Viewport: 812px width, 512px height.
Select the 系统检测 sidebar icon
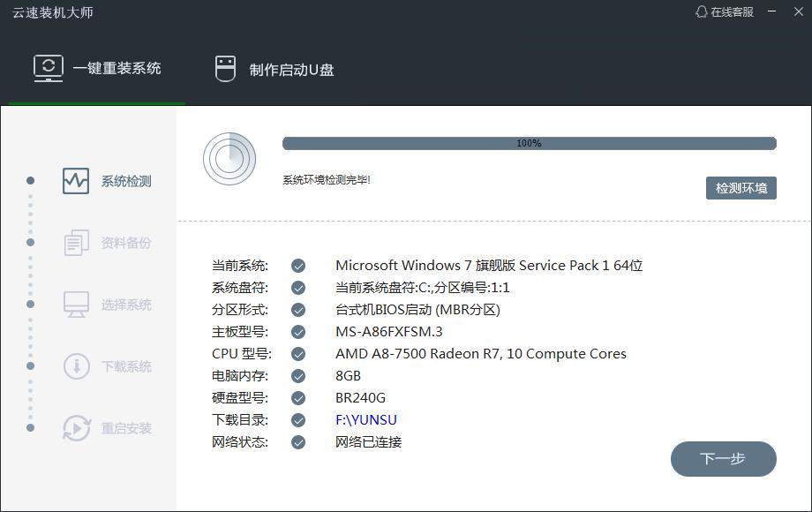point(75,180)
